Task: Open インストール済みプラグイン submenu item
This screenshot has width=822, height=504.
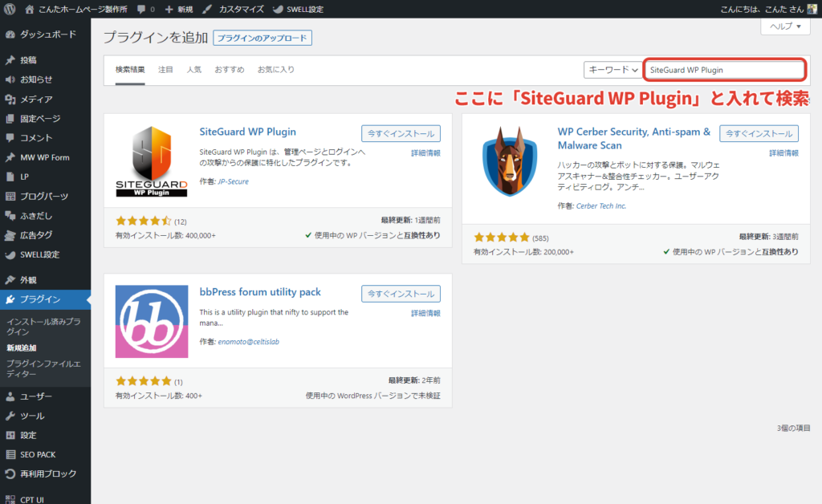Action: pos(43,327)
